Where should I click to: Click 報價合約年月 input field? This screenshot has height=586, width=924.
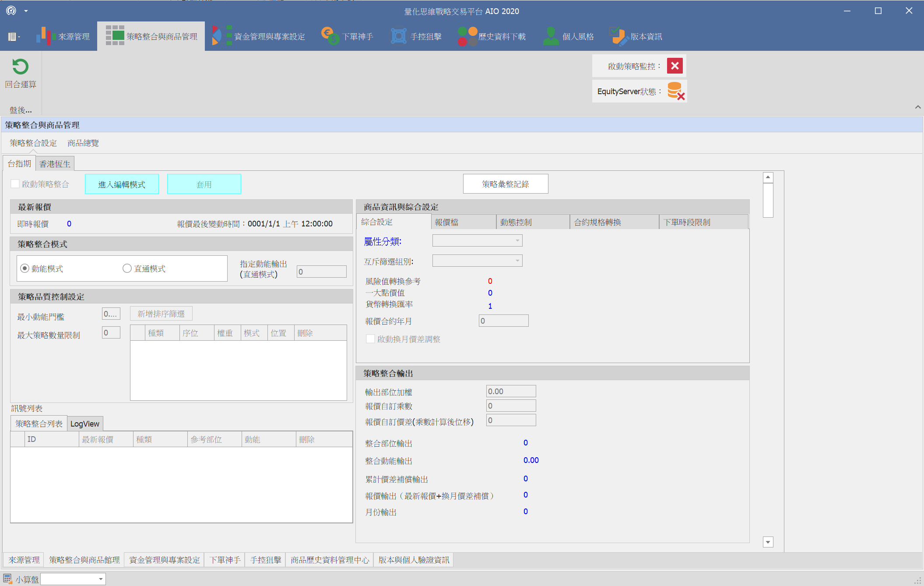(504, 321)
